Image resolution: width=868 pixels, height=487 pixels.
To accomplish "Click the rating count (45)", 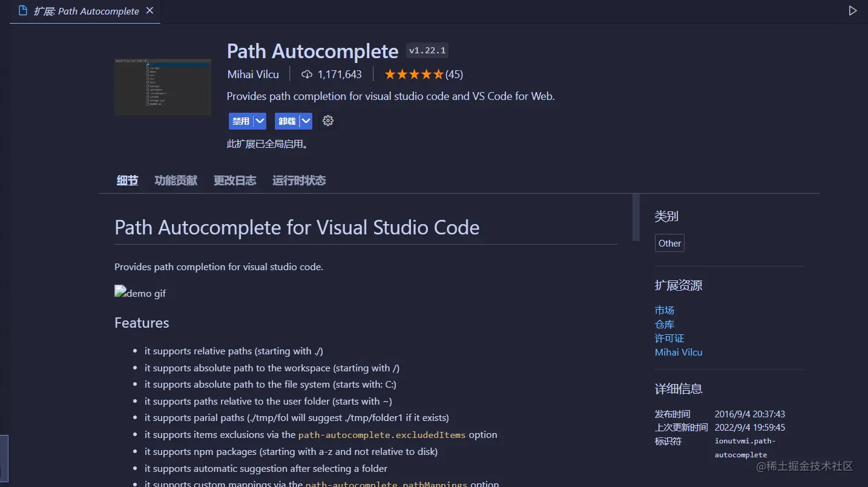I will (454, 75).
